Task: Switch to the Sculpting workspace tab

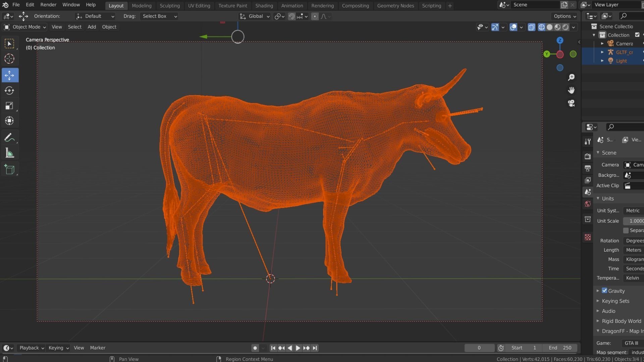Action: click(170, 6)
